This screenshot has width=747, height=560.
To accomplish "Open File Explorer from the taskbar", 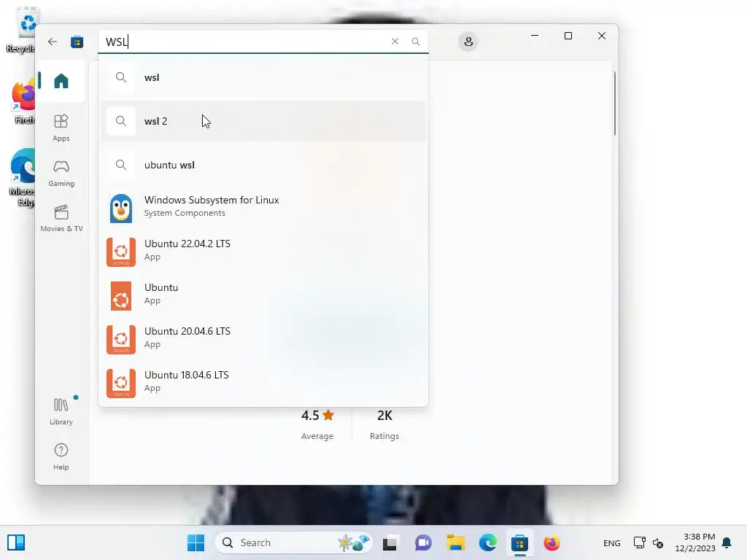I will click(x=455, y=542).
